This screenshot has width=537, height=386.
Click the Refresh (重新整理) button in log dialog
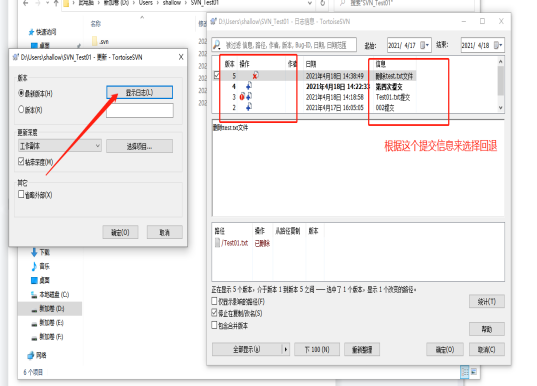coord(362,349)
